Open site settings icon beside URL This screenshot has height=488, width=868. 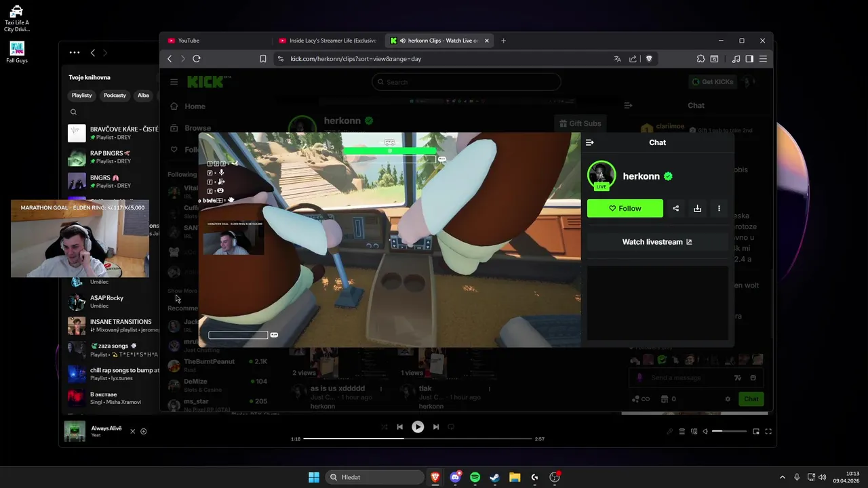pos(281,59)
